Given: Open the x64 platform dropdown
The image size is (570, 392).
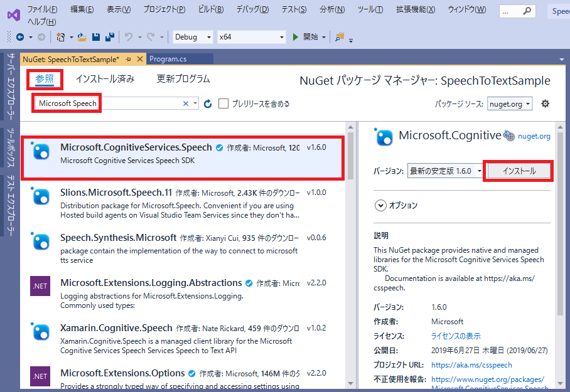Looking at the screenshot, I should [251, 37].
